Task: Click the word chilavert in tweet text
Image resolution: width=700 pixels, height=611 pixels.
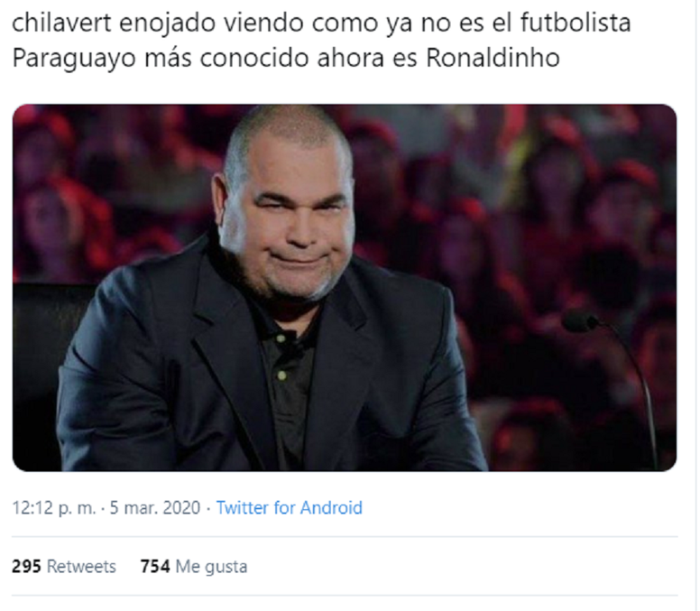Action: 61,23
